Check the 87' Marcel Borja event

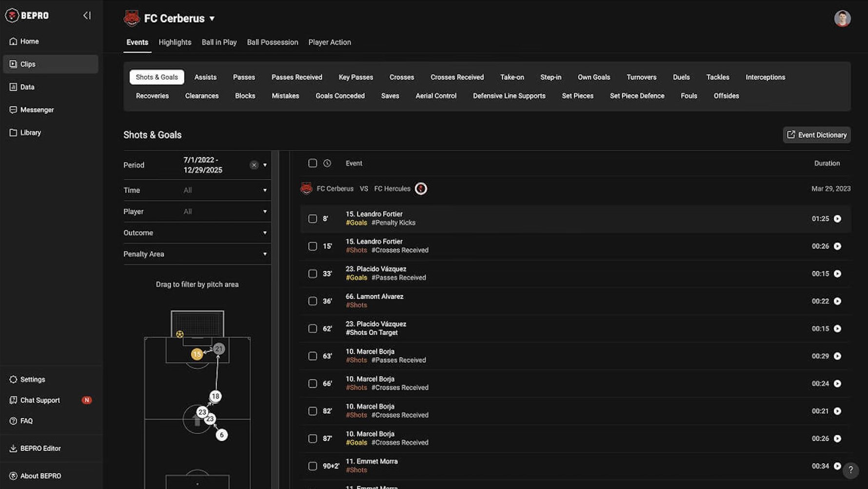313,439
